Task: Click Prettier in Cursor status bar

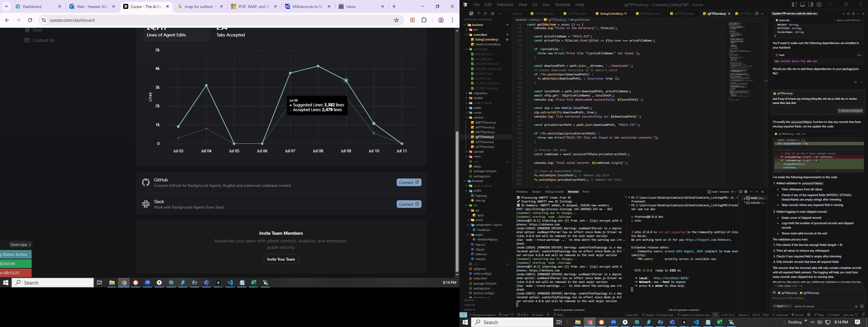Action: 833,315
